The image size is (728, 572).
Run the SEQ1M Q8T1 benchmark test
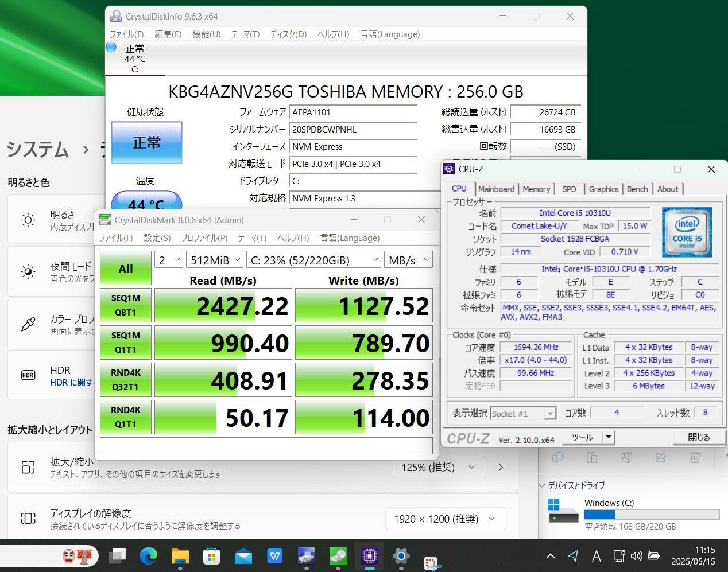pos(125,305)
